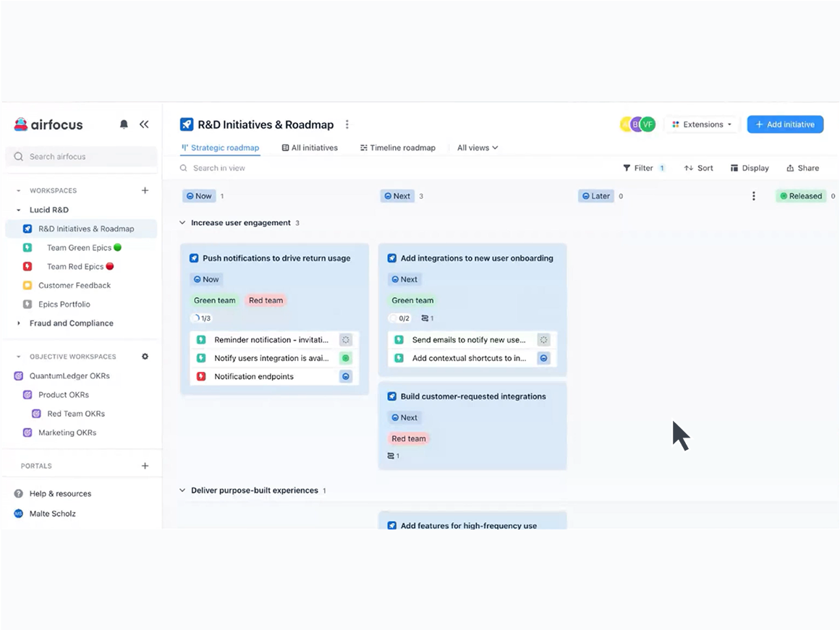840x630 pixels.
Task: Open the All views dropdown
Action: [x=478, y=148]
